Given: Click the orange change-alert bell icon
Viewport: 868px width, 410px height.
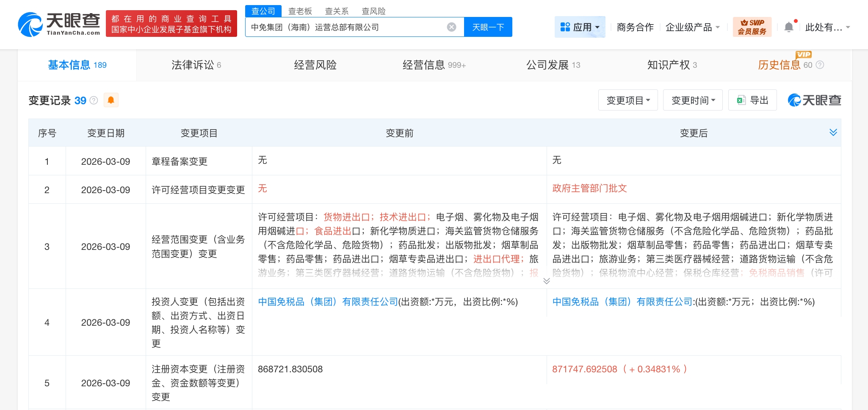Looking at the screenshot, I should (x=111, y=100).
